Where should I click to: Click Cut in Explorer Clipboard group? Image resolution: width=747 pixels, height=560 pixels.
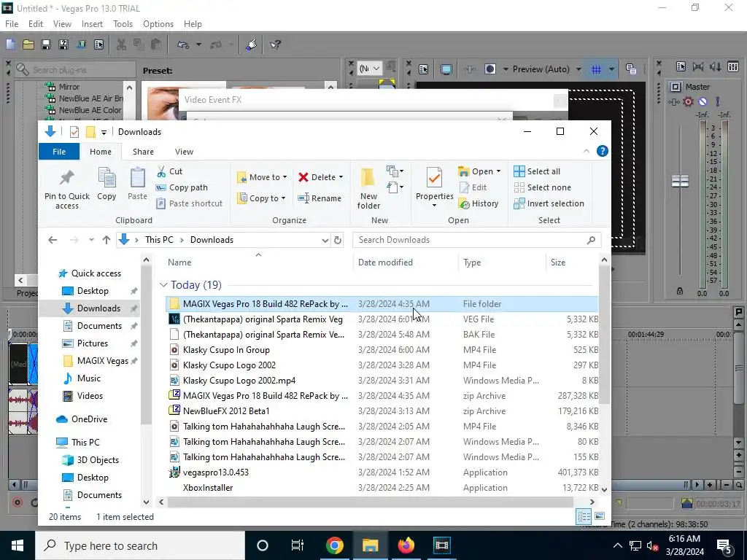[x=169, y=171]
